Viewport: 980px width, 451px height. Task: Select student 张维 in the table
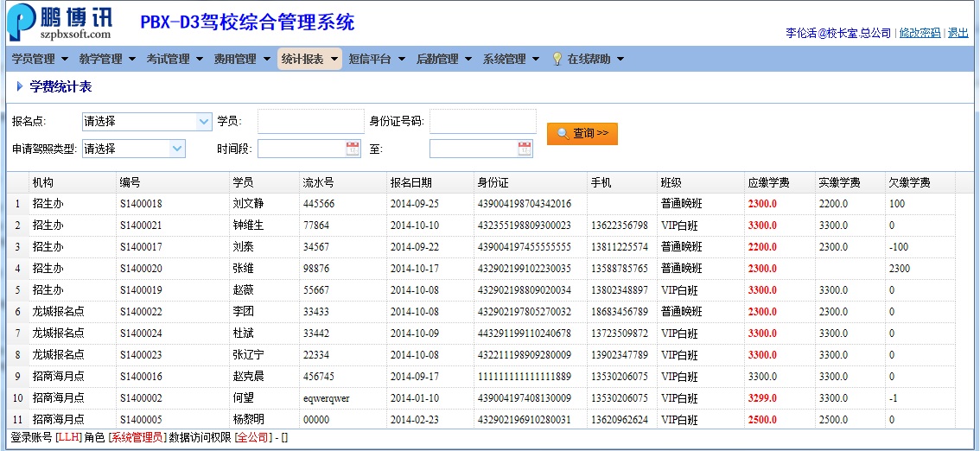pos(243,268)
